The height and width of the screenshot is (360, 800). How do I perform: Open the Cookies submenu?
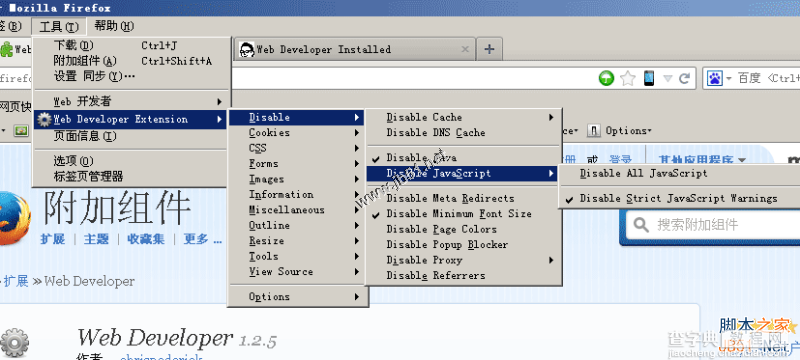(x=297, y=133)
